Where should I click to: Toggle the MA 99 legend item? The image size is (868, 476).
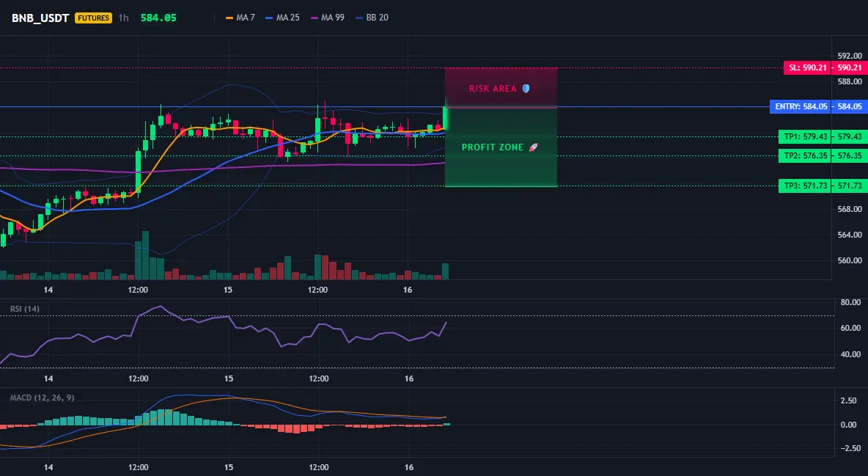[328, 18]
